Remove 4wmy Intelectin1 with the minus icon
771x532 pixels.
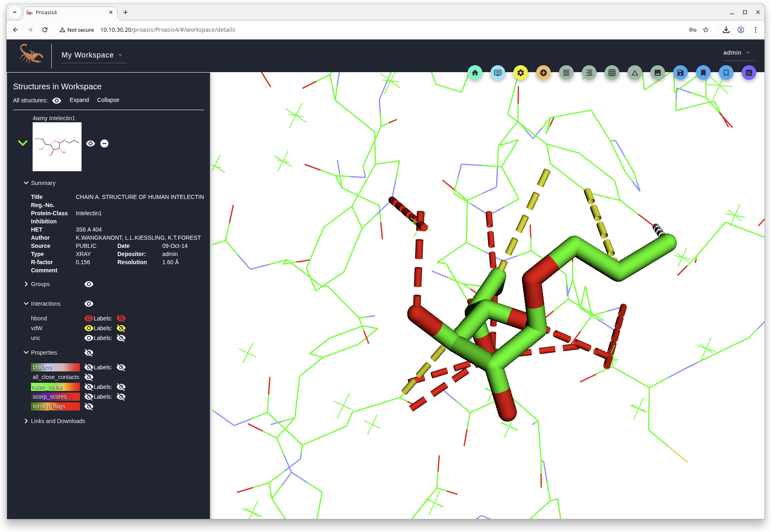point(104,143)
